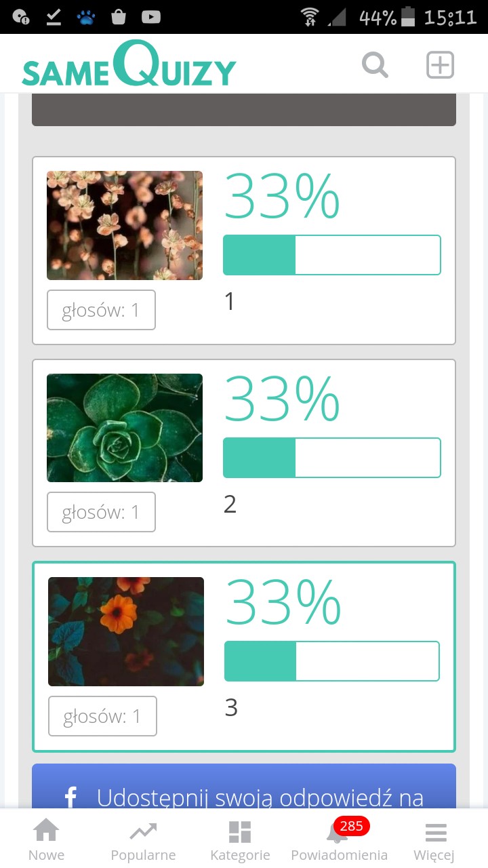Click the progress bar for answer 1
Image resolution: width=488 pixels, height=868 pixels.
[x=332, y=255]
